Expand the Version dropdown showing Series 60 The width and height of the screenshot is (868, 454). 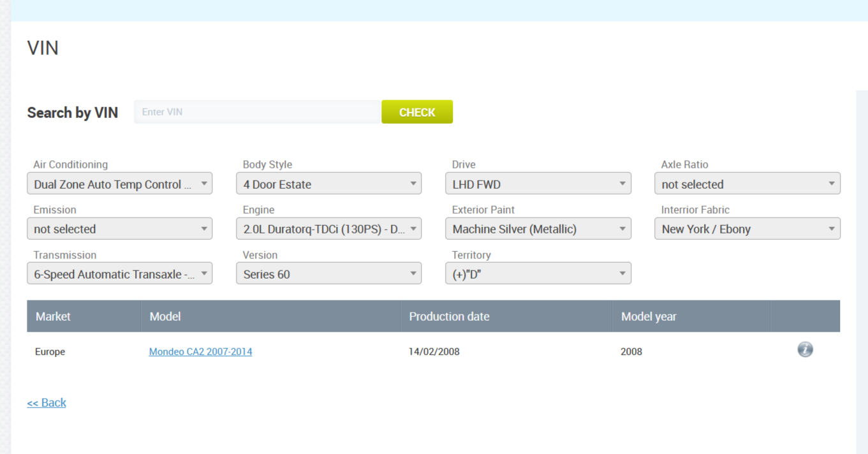click(x=328, y=274)
